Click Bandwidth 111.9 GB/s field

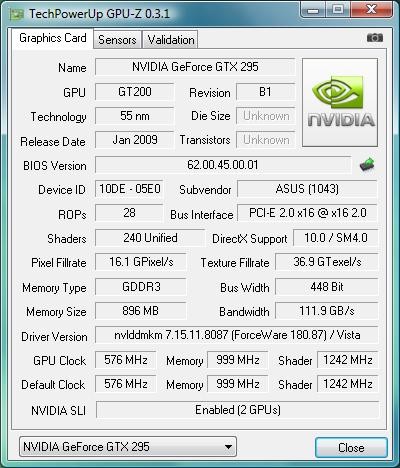327,311
